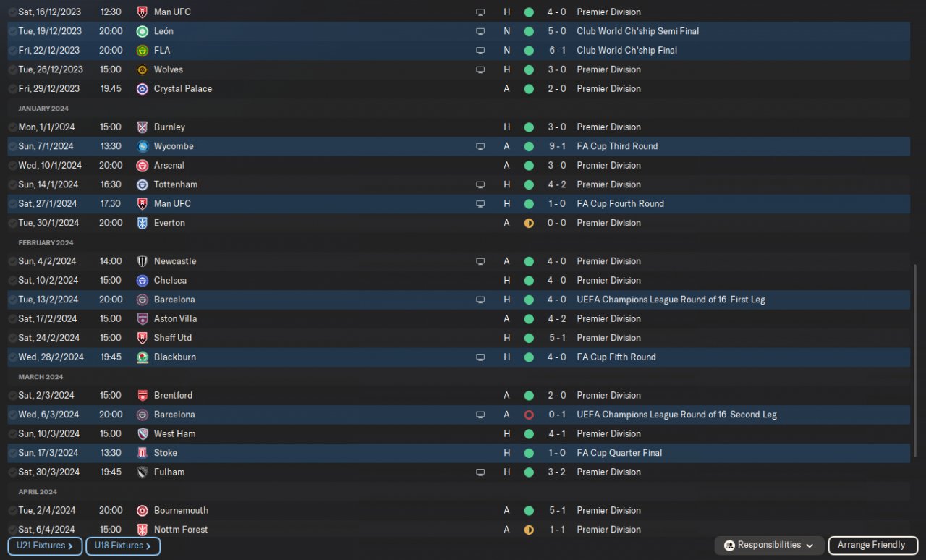Expand the U21 Fixtures button
926x560 pixels.
coord(45,546)
